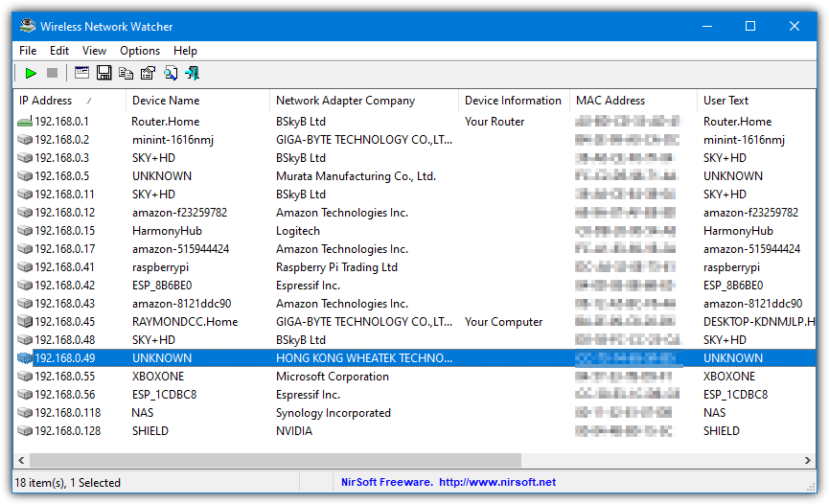
Task: Select the minint-1616nmj device name cell
Action: [173, 140]
